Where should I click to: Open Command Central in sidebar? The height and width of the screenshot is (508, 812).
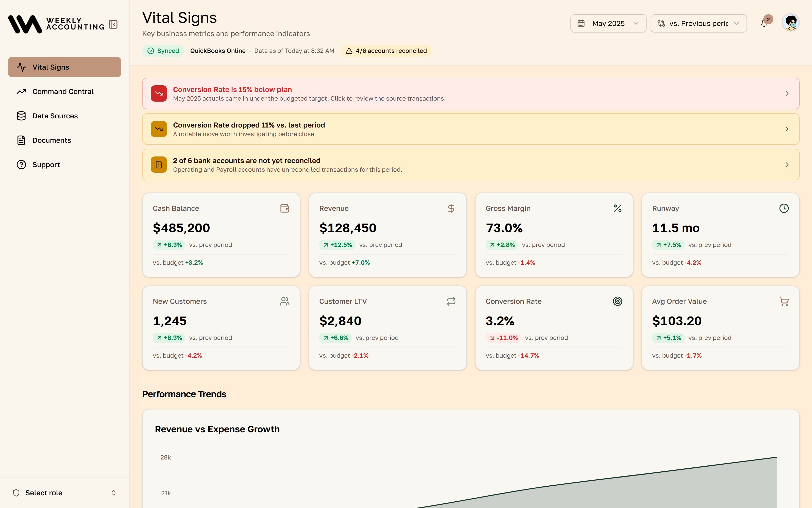[64, 91]
